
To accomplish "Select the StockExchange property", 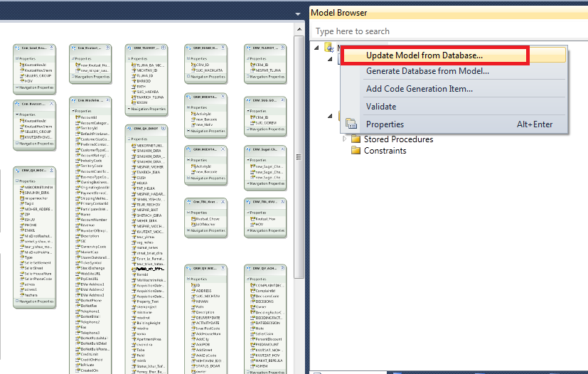I will tap(92, 268).
